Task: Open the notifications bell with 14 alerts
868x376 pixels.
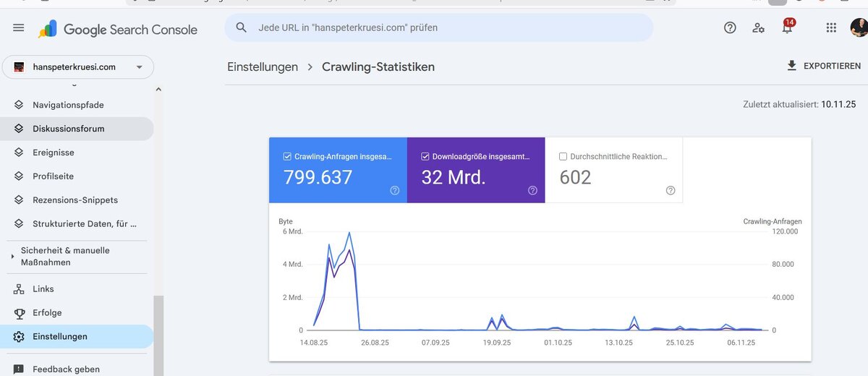Action: [787, 27]
